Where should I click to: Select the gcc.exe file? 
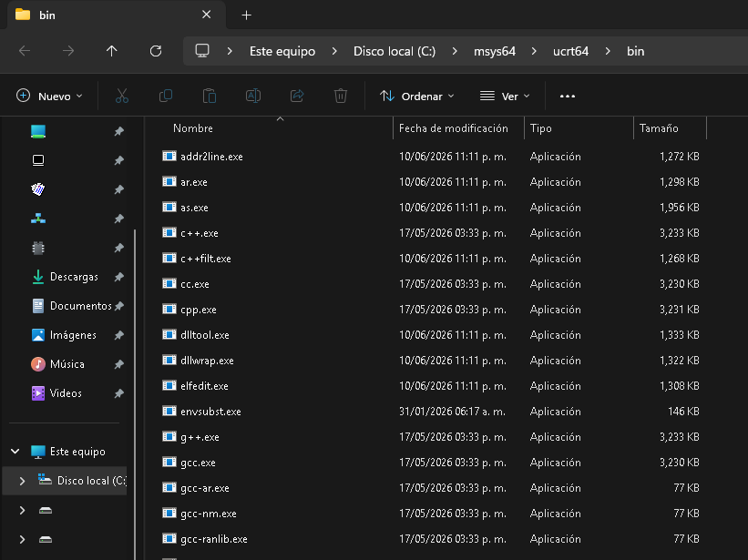click(198, 463)
